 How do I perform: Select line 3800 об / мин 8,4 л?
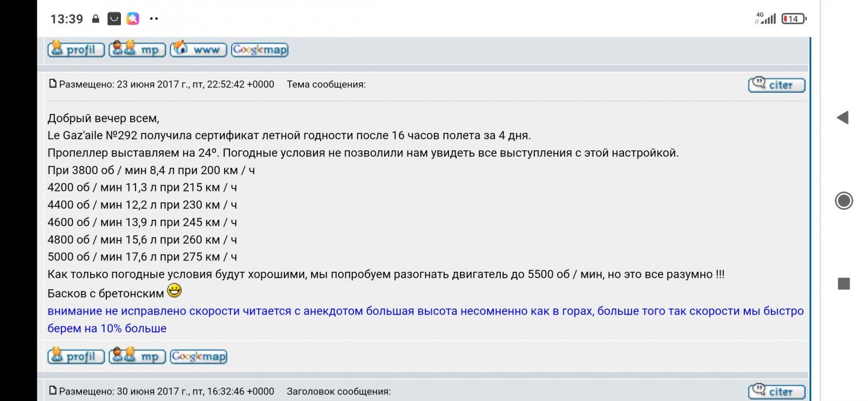coord(151,170)
